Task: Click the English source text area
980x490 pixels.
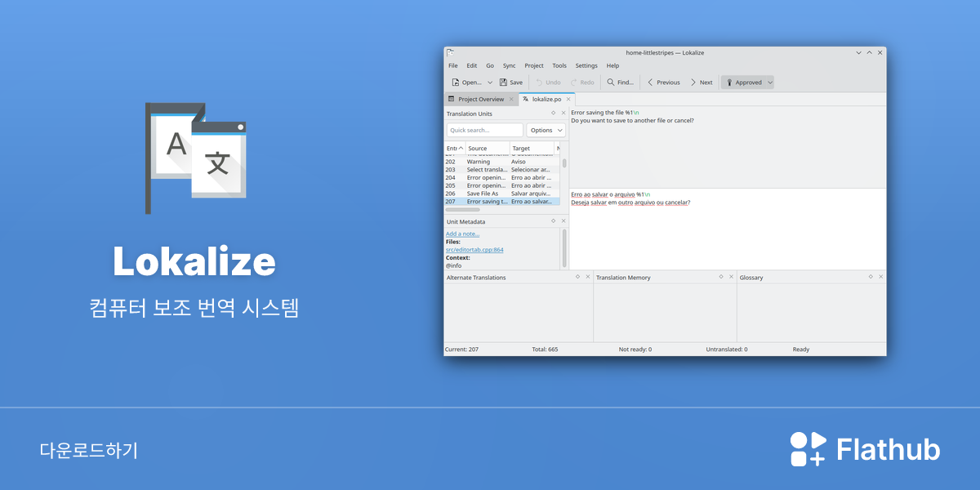Action: coord(727,147)
